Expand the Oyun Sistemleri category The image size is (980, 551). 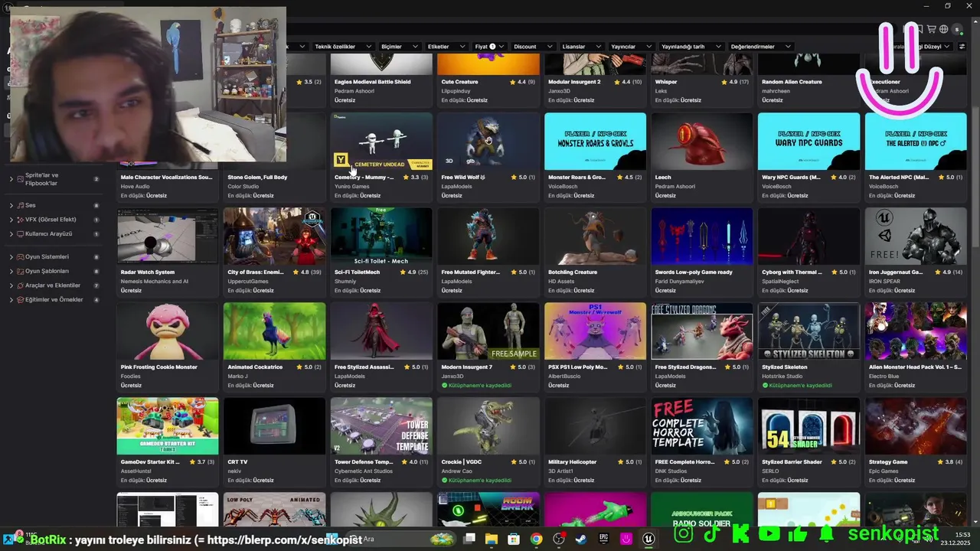(11, 257)
